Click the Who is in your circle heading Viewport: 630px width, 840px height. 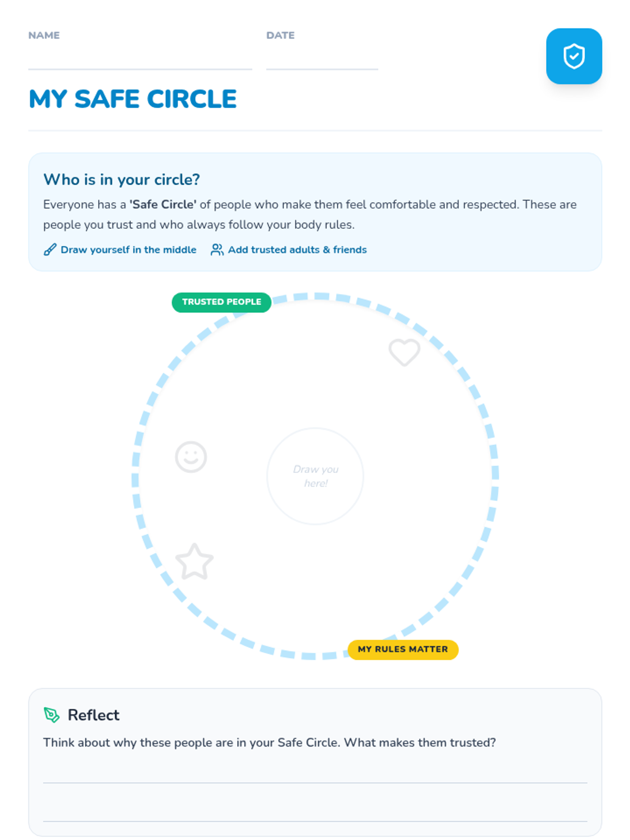[x=121, y=180]
